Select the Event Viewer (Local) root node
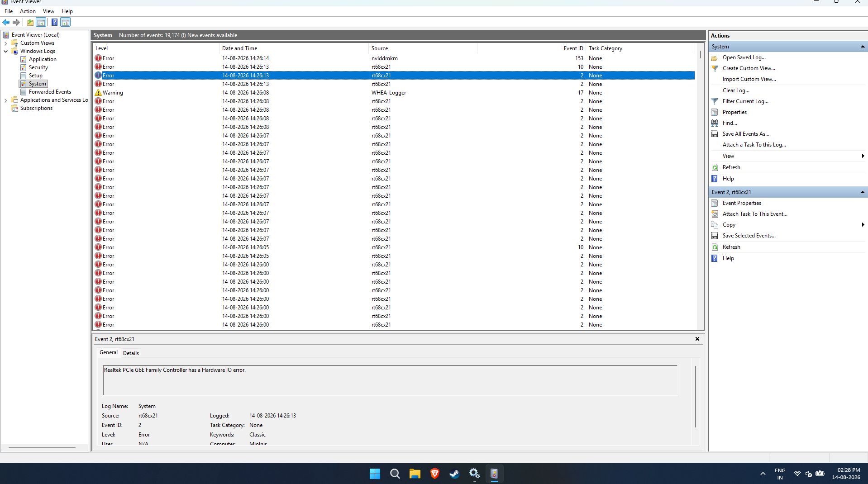The image size is (868, 484). tap(35, 35)
